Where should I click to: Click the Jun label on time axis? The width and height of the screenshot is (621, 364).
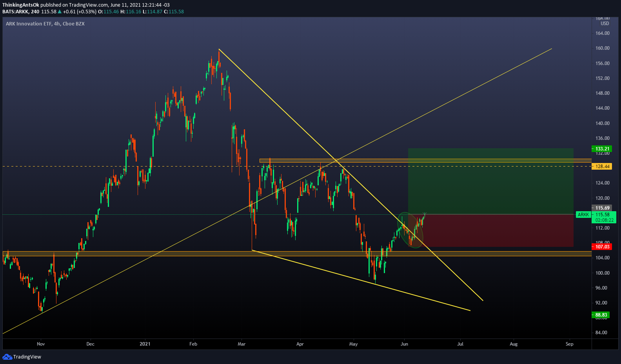tap(404, 344)
